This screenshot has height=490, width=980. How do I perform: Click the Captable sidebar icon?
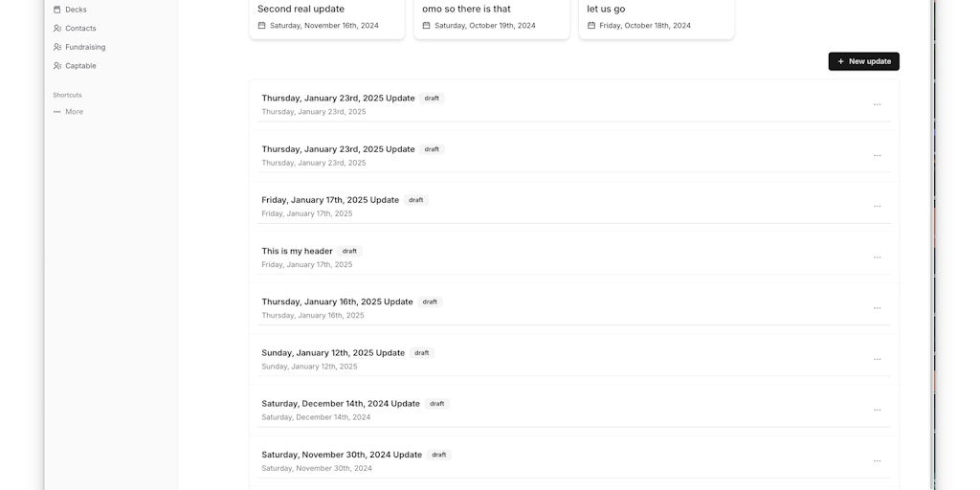pyautogui.click(x=56, y=66)
